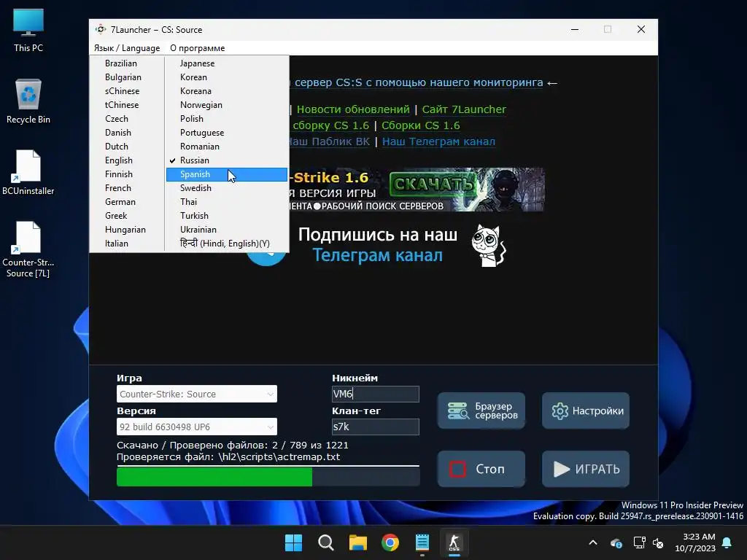Open the Counter-Strike Source [7L] shortcut

point(28,249)
